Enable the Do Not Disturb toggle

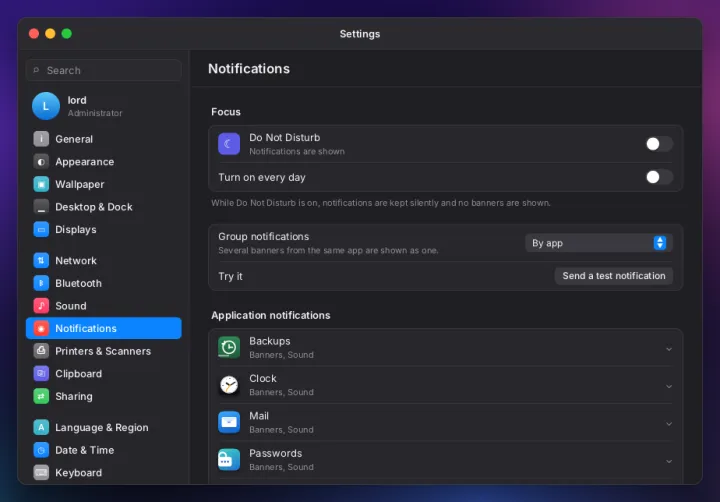pos(659,144)
